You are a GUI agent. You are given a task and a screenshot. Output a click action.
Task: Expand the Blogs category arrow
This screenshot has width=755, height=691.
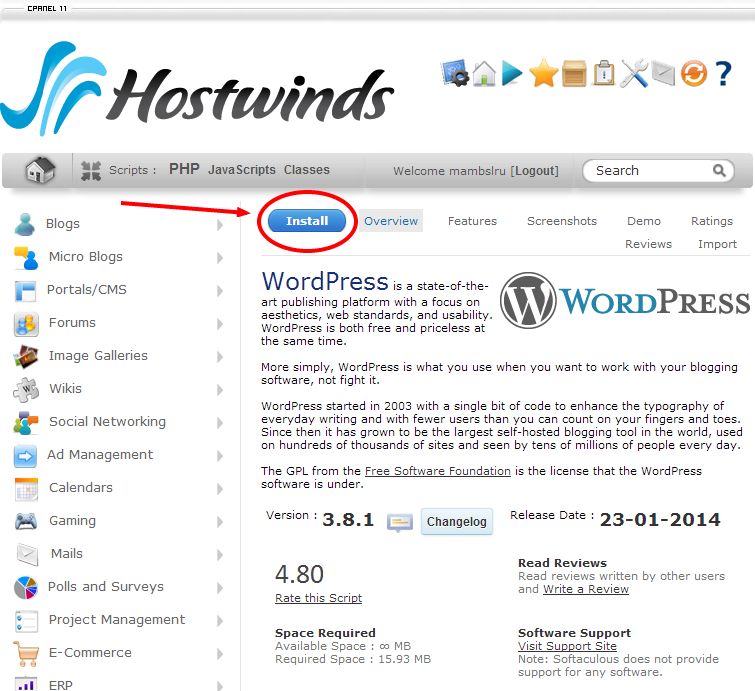coord(220,225)
